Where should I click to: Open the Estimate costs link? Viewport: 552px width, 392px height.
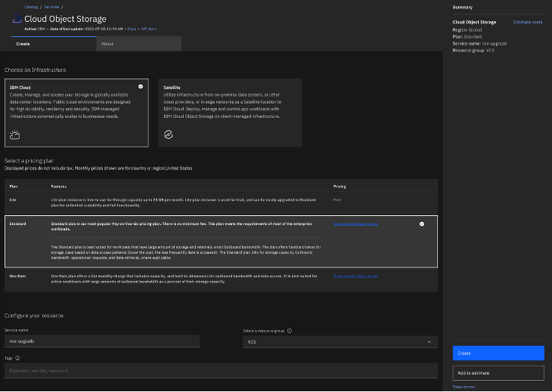528,22
